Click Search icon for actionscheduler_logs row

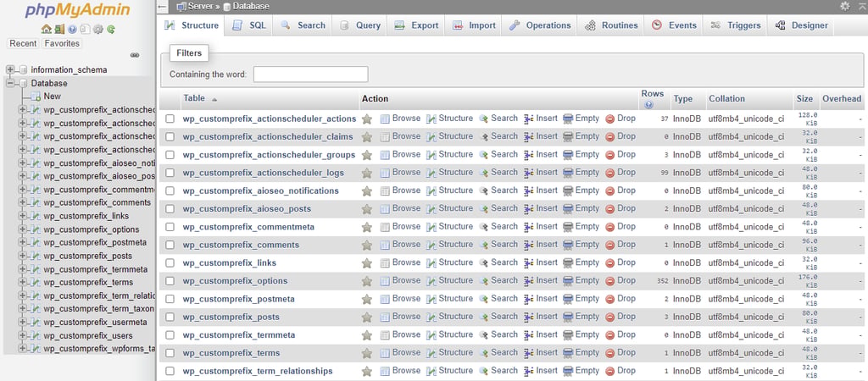(x=484, y=173)
